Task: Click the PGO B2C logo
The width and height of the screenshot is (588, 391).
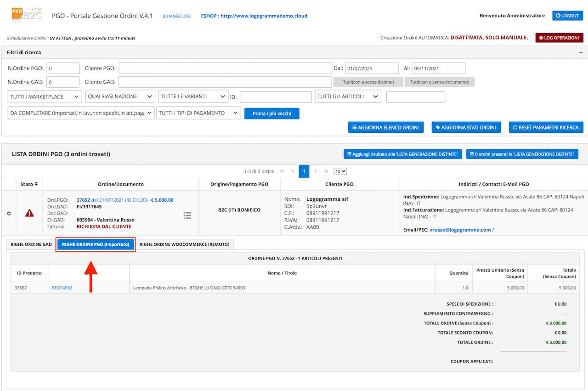Action: coord(27,15)
